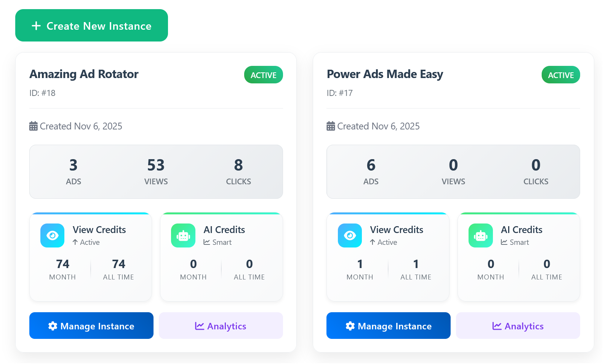
Task: Click the gear icon in Power Ads Made Easy's Manage button
Action: click(350, 326)
